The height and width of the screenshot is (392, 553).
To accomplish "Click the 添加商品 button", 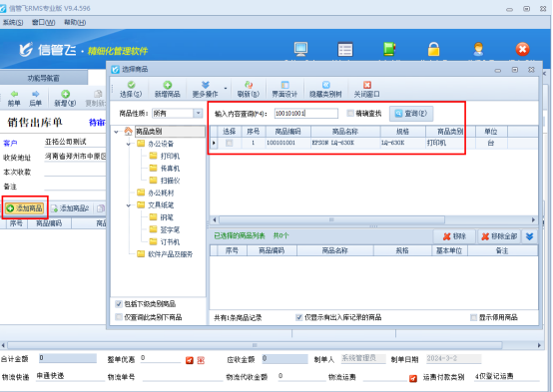I will [25, 208].
